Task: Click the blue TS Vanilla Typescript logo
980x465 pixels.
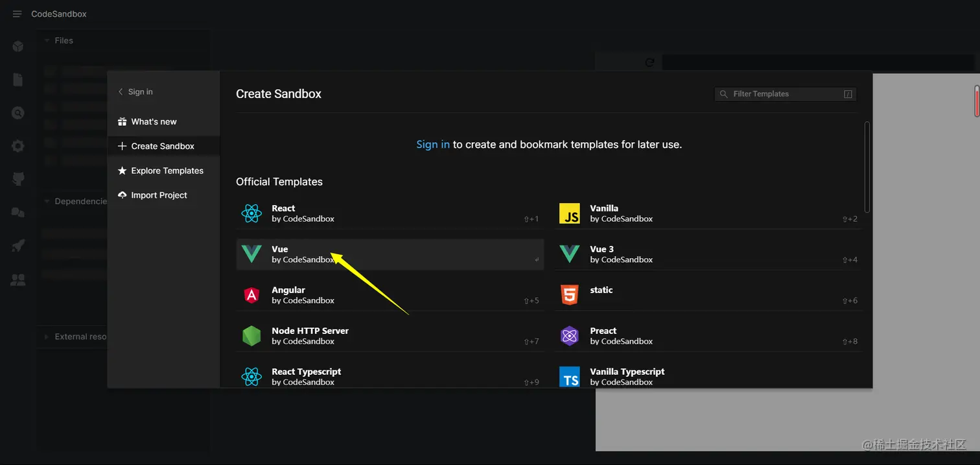Action: click(570, 377)
